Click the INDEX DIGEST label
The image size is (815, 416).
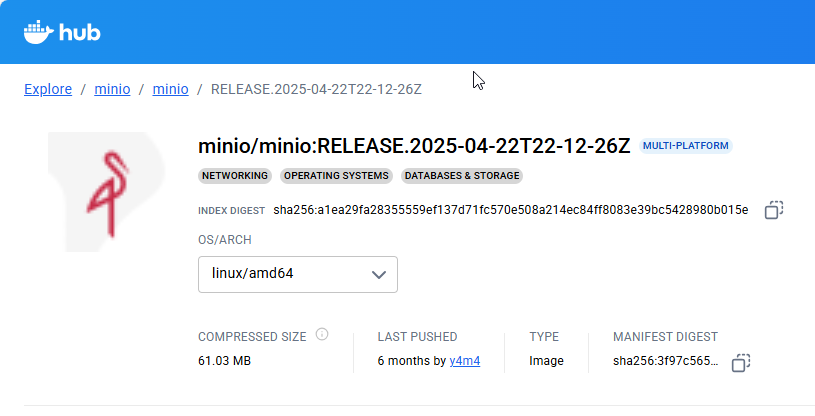231,211
